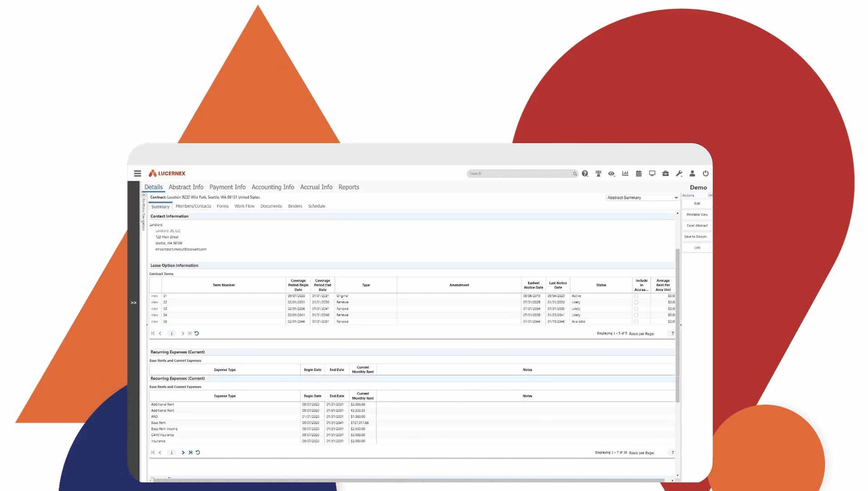Open the hamburger navigation menu
The image size is (868, 491).
click(138, 173)
